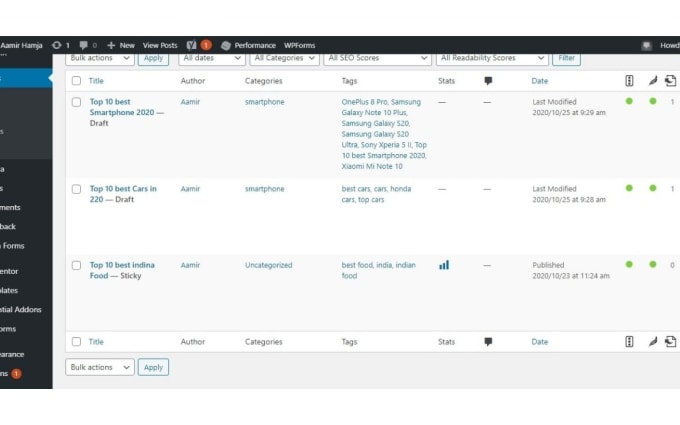Click comments icon in table footer
Viewport: 680px width, 425px height.
click(488, 342)
